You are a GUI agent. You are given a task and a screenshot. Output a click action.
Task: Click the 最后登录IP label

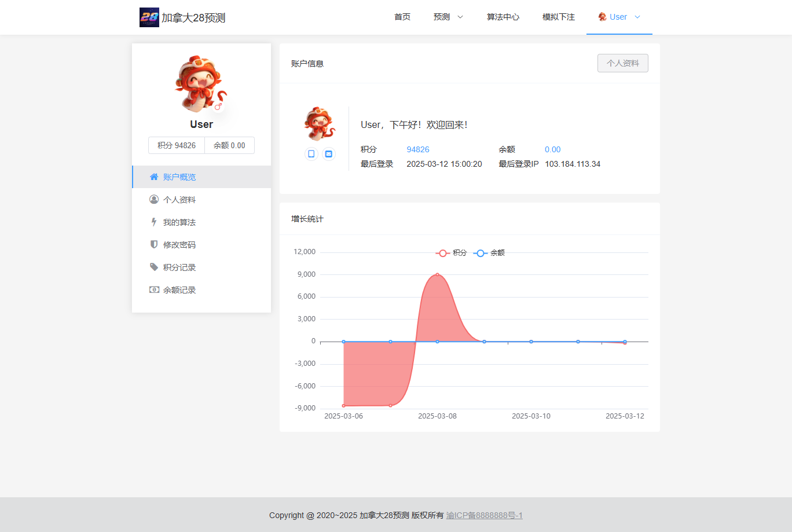click(519, 164)
